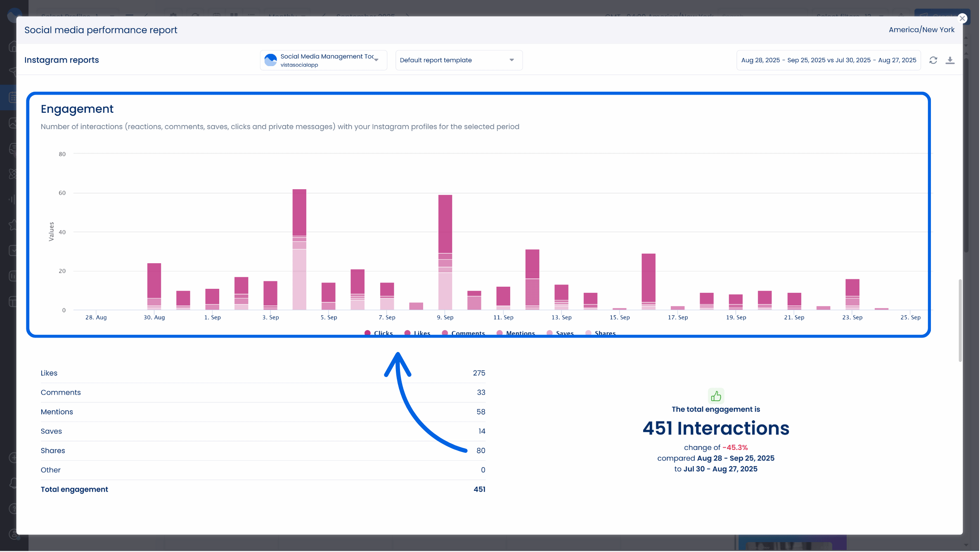
Task: Toggle the Saves series in the legend
Action: point(561,333)
